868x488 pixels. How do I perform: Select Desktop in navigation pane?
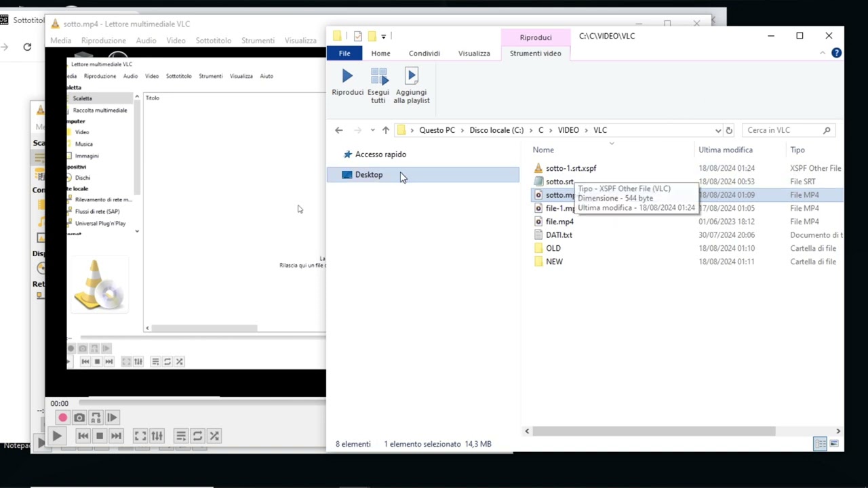(423, 175)
